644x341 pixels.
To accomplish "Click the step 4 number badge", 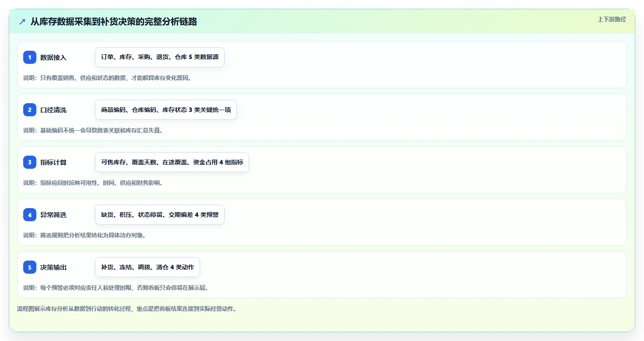I will [x=30, y=215].
